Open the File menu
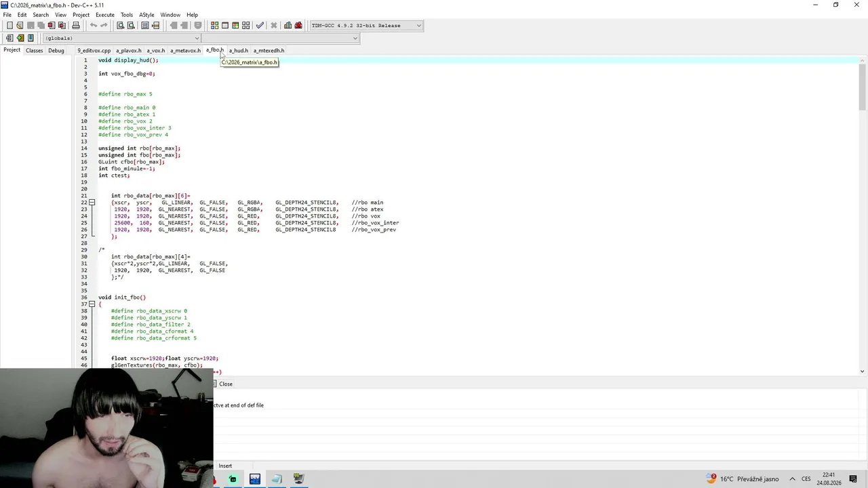868x488 pixels. [x=7, y=15]
